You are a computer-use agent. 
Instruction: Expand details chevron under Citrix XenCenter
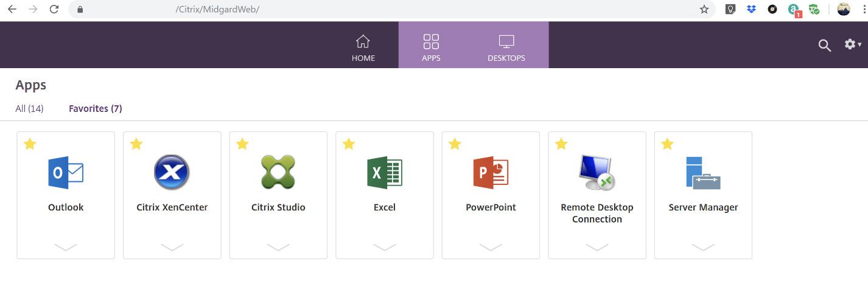(x=172, y=247)
